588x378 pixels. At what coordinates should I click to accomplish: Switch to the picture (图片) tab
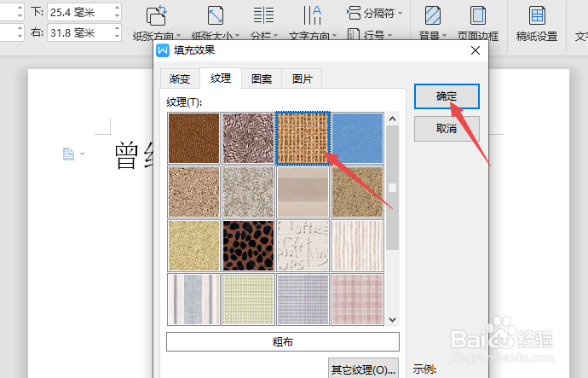pos(303,79)
